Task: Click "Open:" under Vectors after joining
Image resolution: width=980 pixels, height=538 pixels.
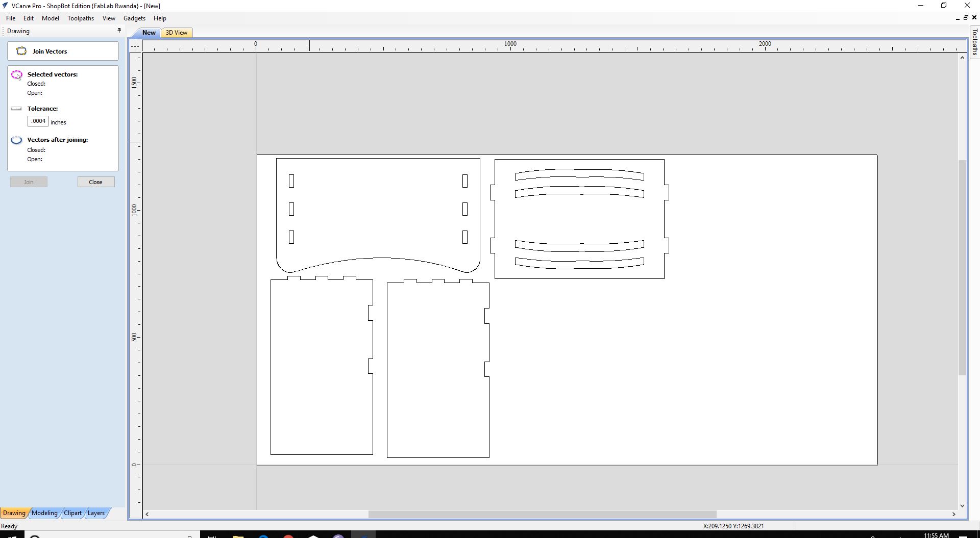Action: click(x=35, y=159)
